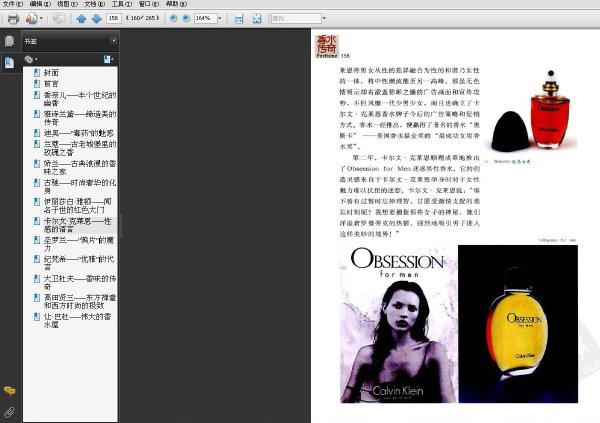This screenshot has height=423, width=600.
Task: Open the 工具 (Tools) menu
Action: tap(122, 4)
